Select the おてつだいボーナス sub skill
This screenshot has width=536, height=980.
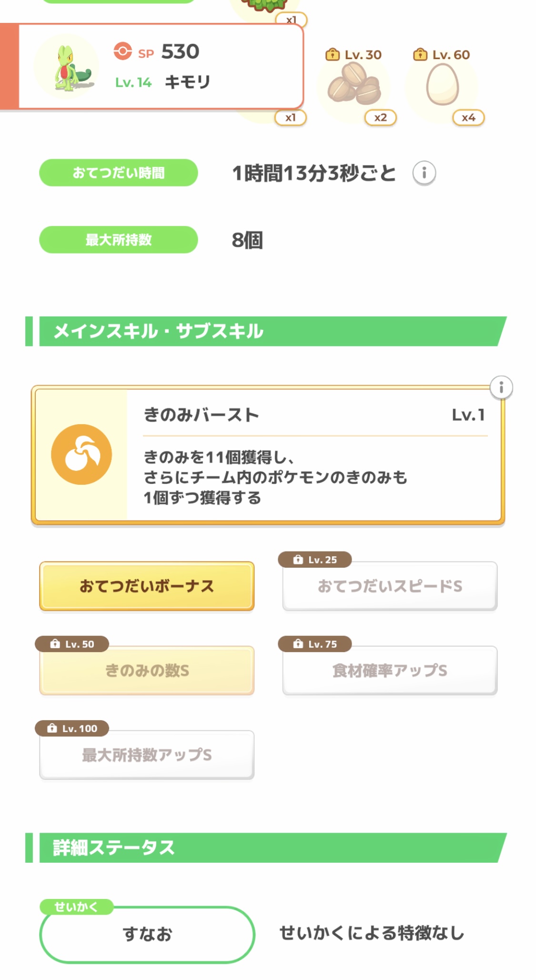tap(147, 586)
